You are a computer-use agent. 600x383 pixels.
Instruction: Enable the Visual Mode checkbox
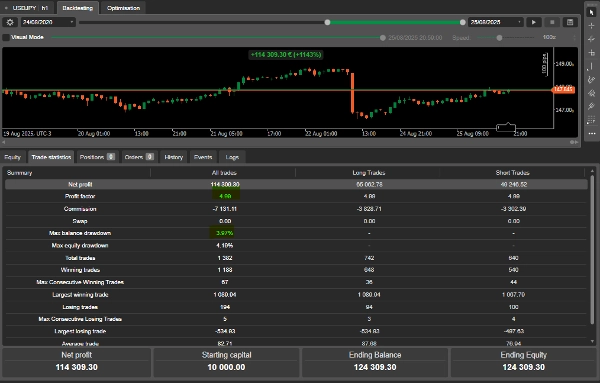6,37
